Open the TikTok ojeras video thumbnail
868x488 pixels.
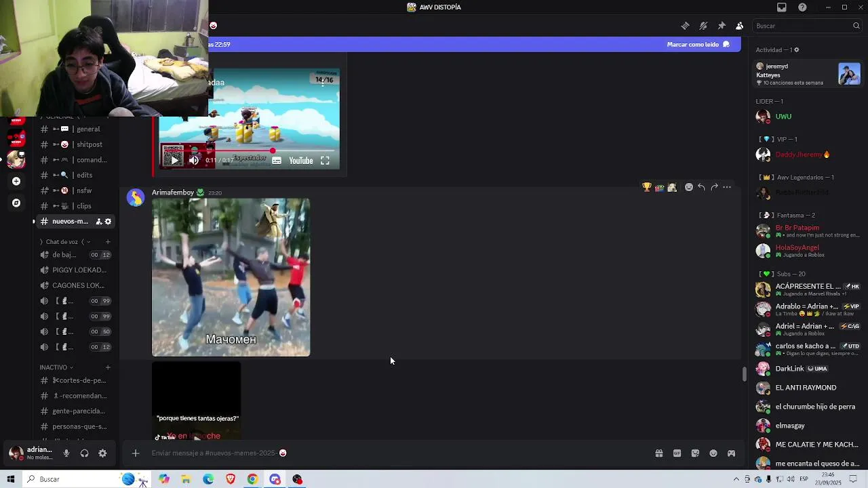(x=196, y=401)
